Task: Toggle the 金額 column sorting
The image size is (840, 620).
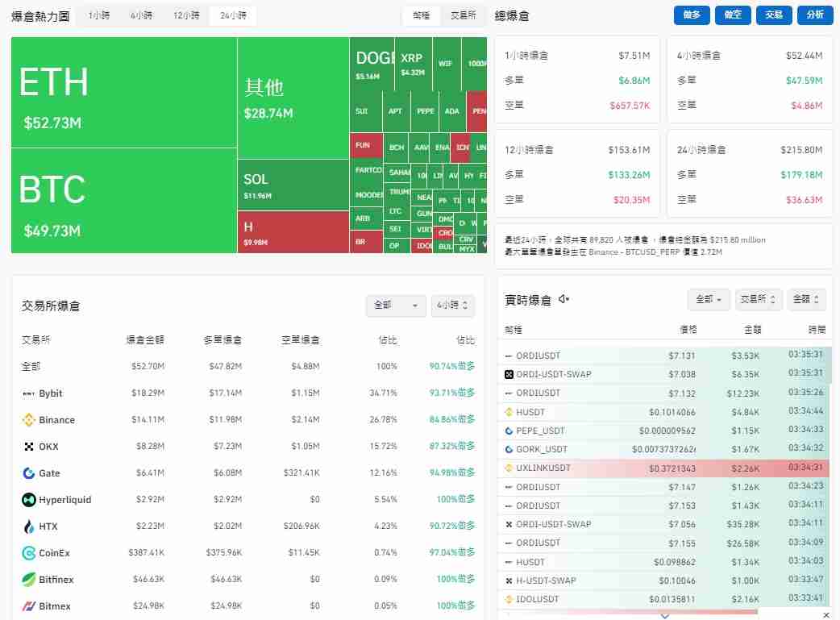Action: point(806,299)
